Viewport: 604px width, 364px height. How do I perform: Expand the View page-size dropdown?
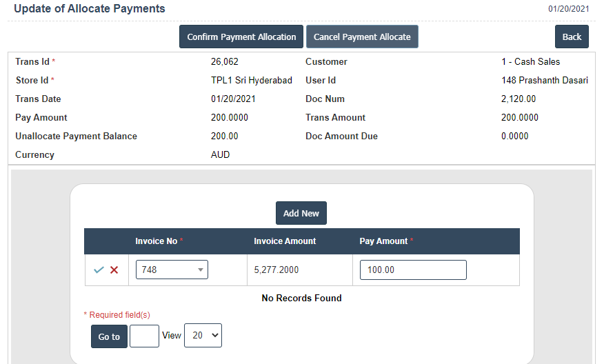203,336
